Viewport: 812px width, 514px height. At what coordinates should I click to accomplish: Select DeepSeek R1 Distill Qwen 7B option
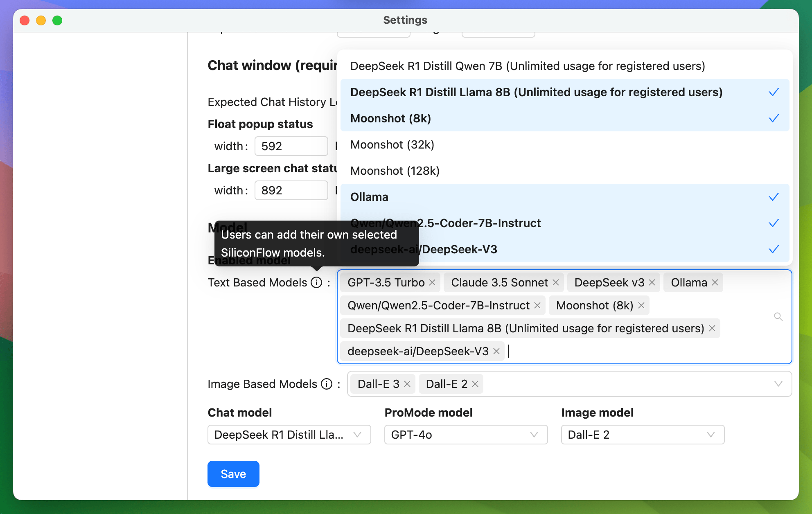(x=565, y=66)
